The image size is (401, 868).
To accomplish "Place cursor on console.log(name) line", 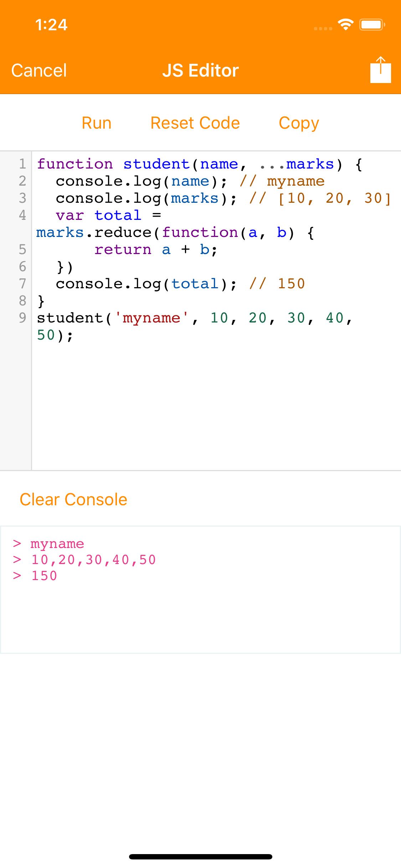I will click(x=141, y=181).
